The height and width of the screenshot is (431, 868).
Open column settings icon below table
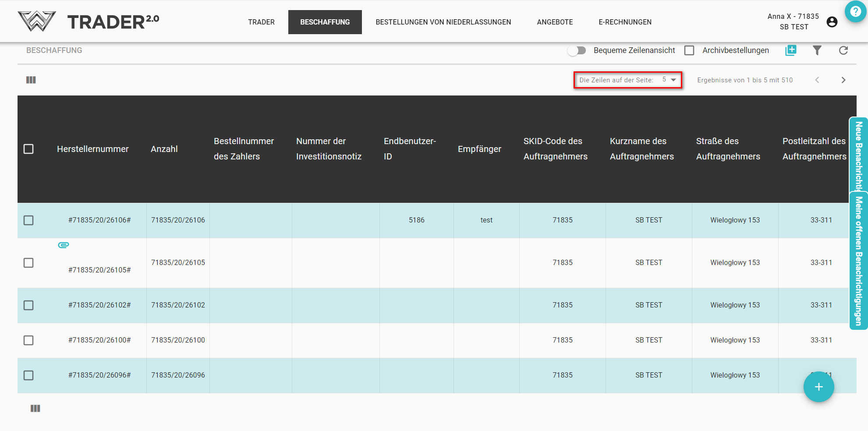[x=35, y=408]
